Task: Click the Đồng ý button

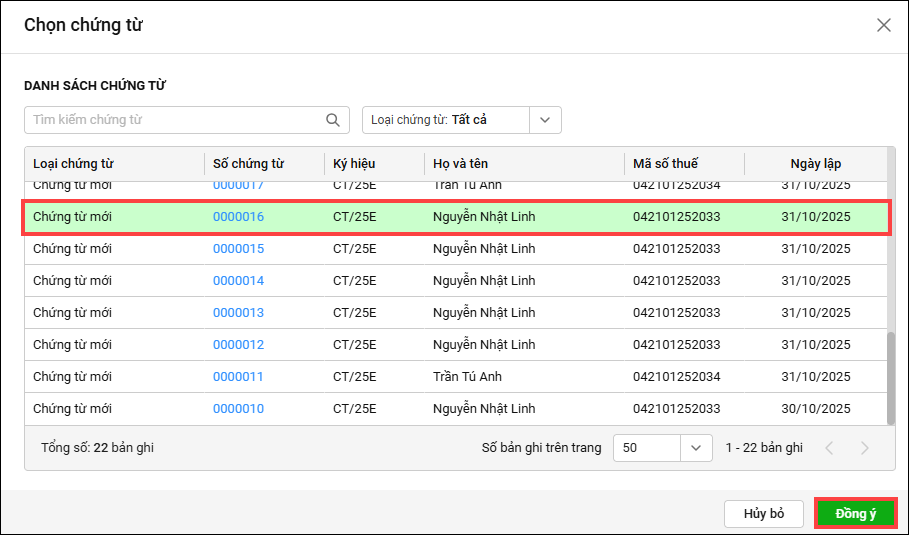Action: tap(855, 514)
